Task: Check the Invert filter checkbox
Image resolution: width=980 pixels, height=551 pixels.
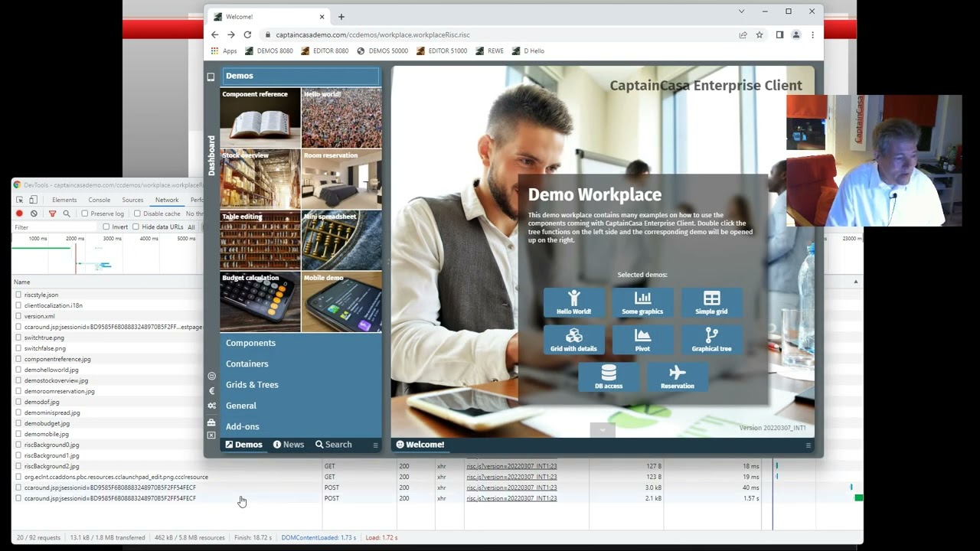Action: click(106, 227)
